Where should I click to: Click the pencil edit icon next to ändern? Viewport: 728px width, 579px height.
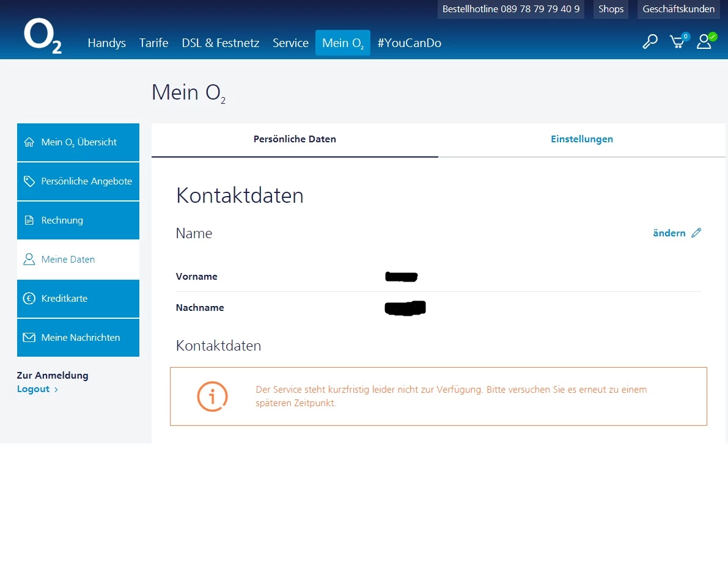pos(696,233)
